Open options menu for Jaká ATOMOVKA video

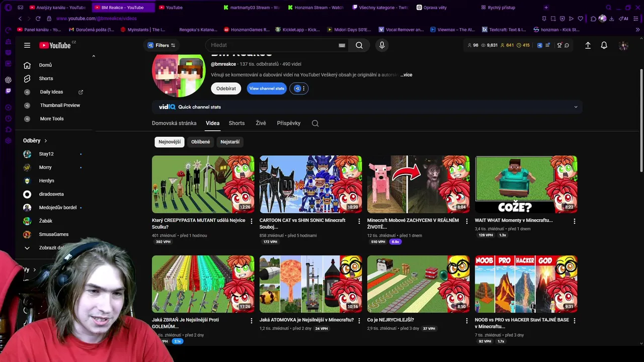(x=359, y=321)
